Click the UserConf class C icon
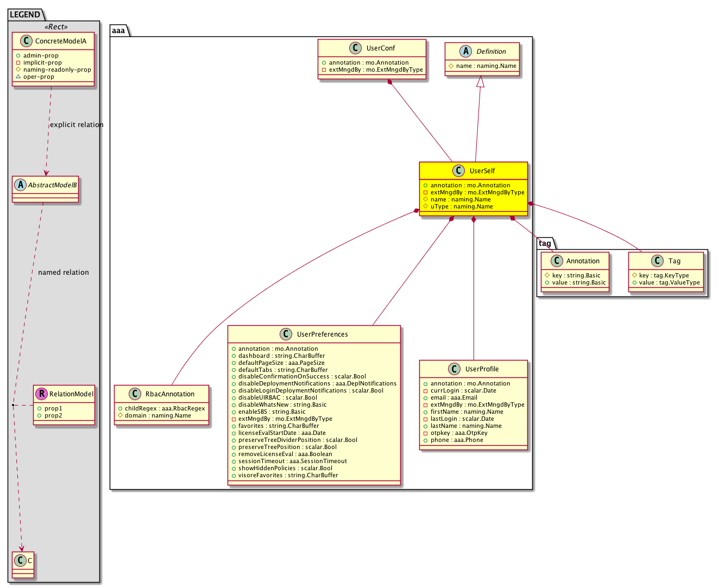This screenshot has width=719, height=588. (356, 48)
